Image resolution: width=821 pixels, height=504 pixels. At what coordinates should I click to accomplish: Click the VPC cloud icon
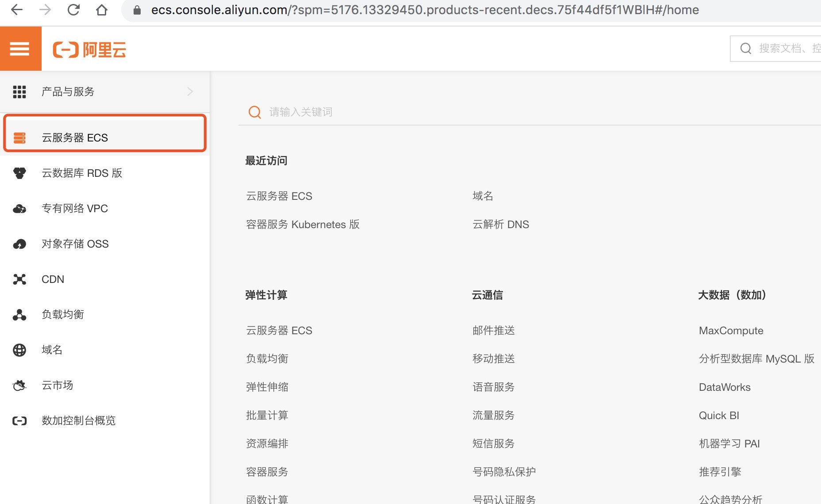(x=19, y=209)
